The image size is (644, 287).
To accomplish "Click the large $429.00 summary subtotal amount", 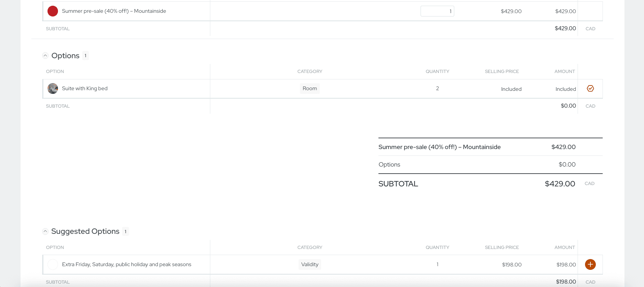I will (560, 184).
